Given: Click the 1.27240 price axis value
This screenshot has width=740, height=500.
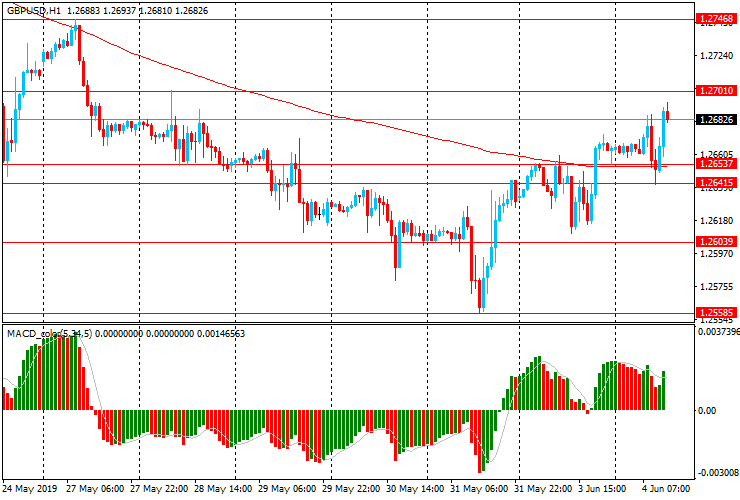Looking at the screenshot, I should pyautogui.click(x=716, y=56).
